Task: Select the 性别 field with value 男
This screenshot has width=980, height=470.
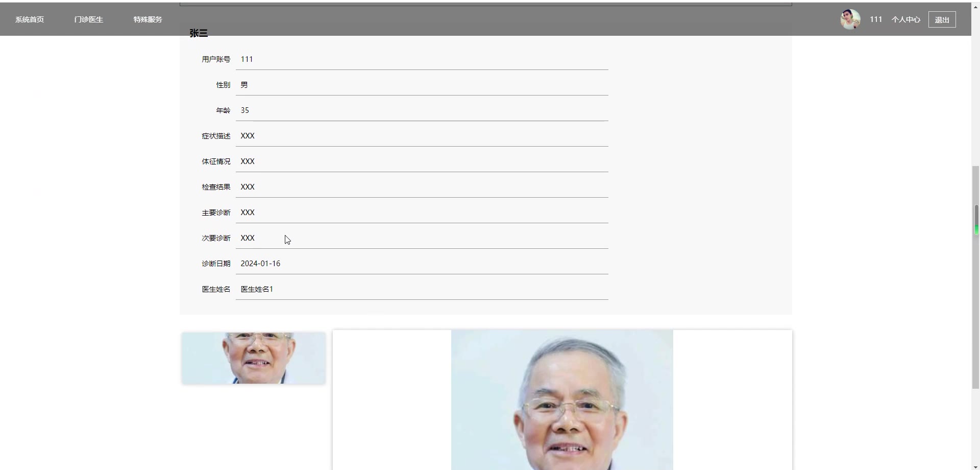Action: click(422, 85)
